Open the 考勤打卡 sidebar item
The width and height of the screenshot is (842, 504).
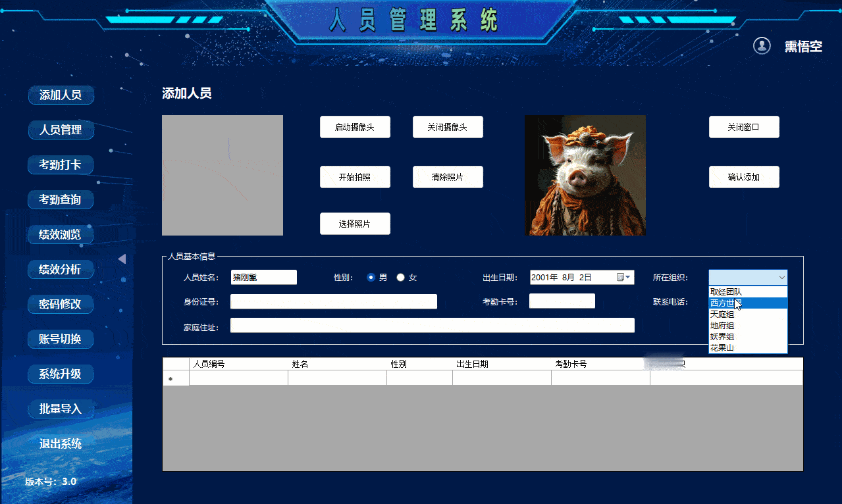(x=61, y=164)
